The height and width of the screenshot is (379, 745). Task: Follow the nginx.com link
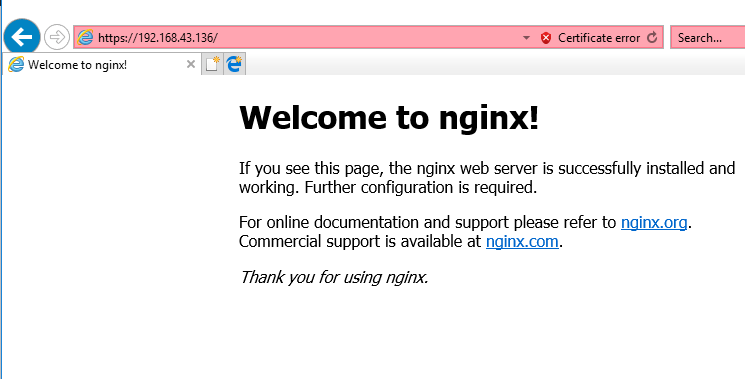click(522, 241)
